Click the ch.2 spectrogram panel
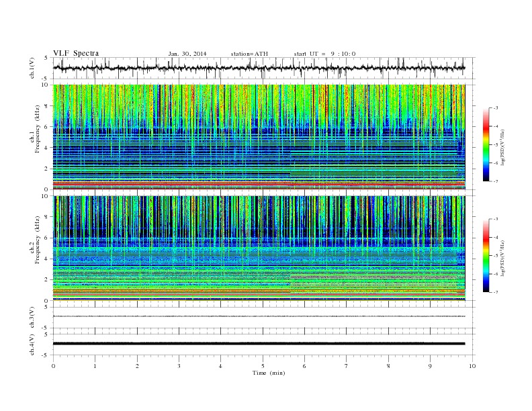 [x=259, y=248]
